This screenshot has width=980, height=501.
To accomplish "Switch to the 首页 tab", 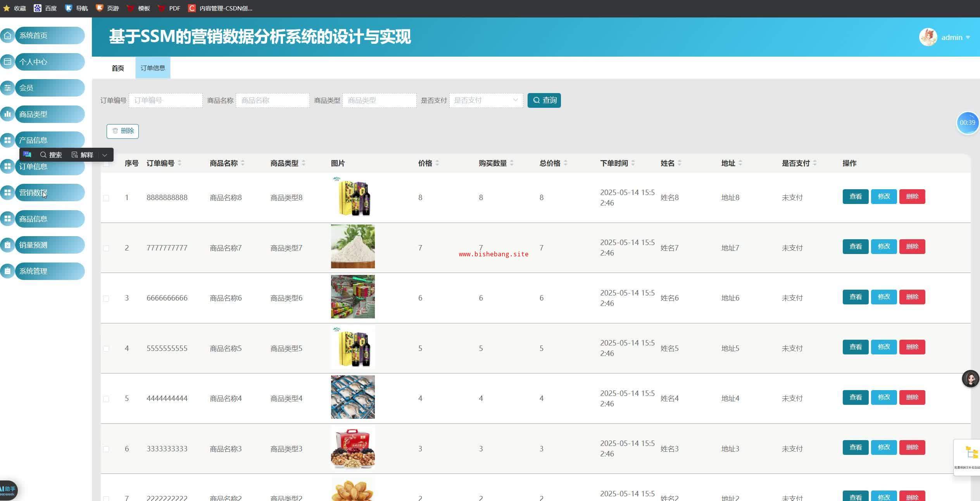I will pos(118,68).
